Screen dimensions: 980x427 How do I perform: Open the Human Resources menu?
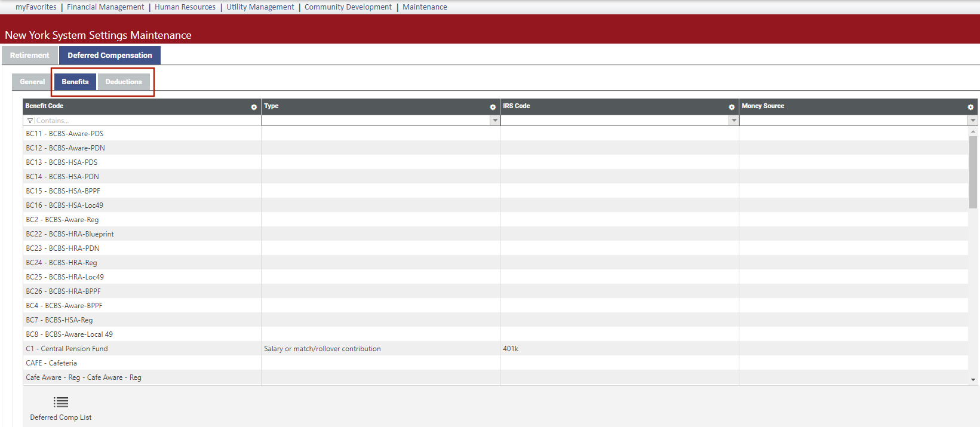185,7
